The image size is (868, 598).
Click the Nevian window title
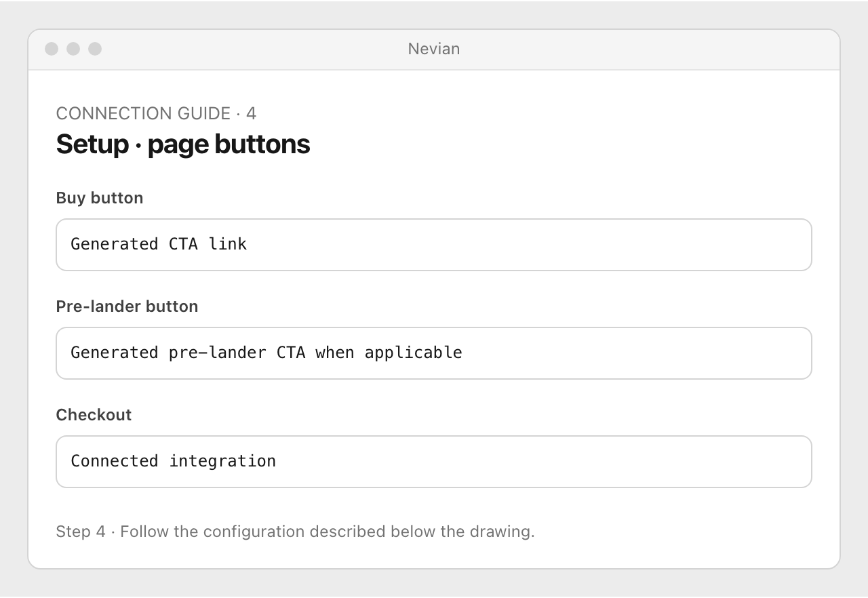(x=434, y=49)
